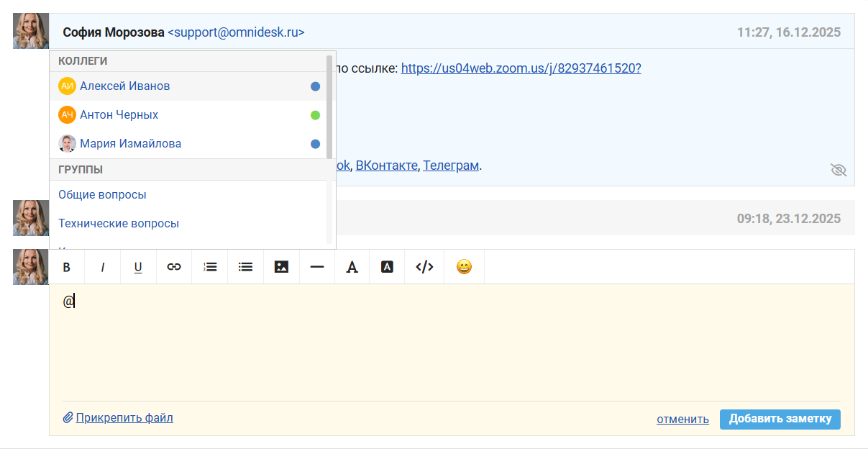Image resolution: width=868 pixels, height=449 pixels.
Task: Insert a numbered list
Action: [x=210, y=267]
